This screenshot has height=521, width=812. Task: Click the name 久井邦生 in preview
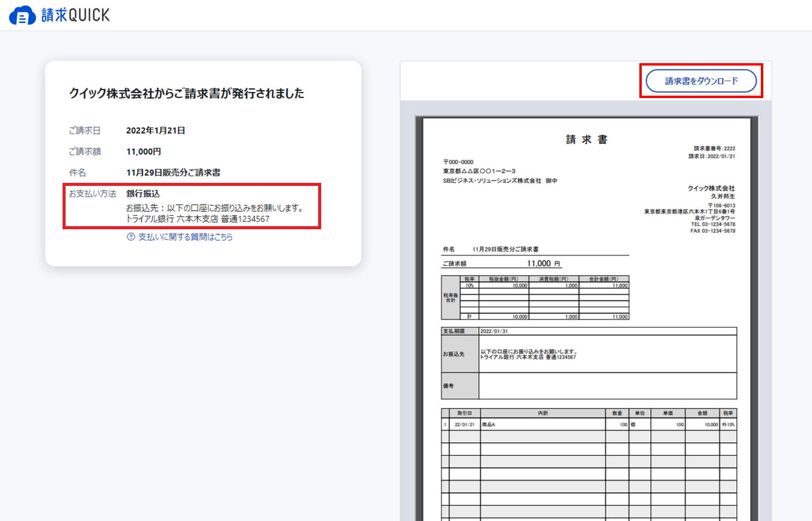click(723, 196)
